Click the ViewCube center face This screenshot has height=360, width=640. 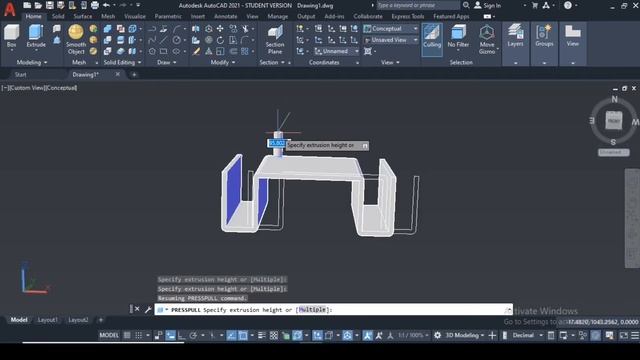(x=613, y=120)
